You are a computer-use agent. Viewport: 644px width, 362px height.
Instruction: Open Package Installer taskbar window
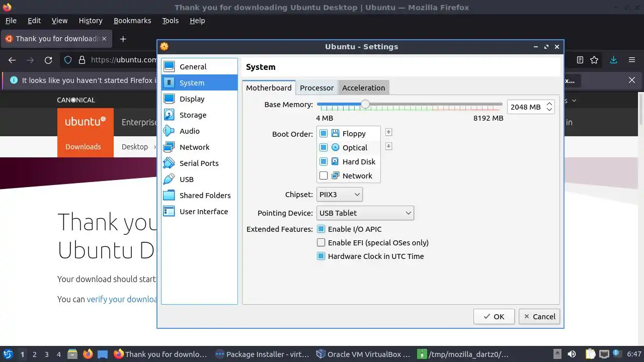262,354
